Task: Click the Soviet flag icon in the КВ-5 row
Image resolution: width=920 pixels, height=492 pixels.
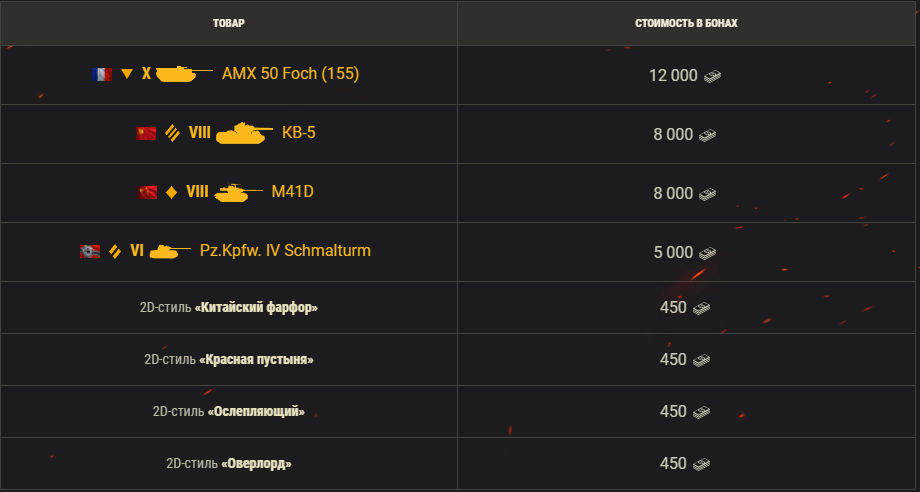Action: pos(146,134)
